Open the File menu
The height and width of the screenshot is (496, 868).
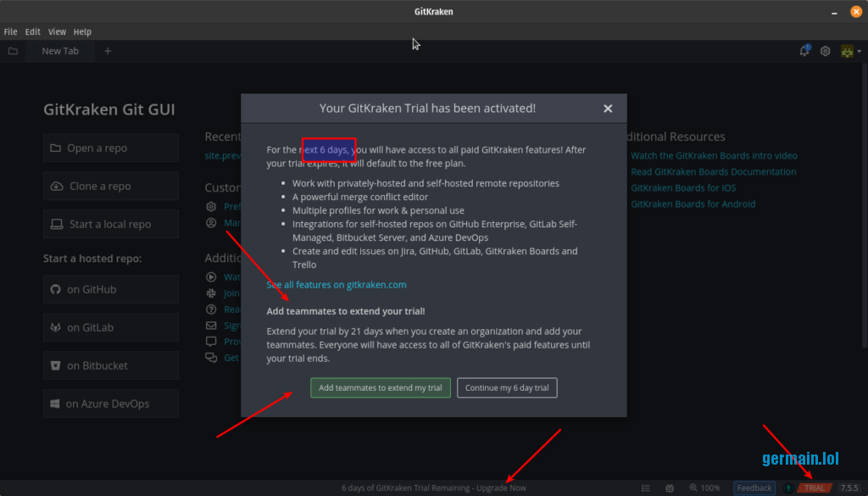point(10,31)
